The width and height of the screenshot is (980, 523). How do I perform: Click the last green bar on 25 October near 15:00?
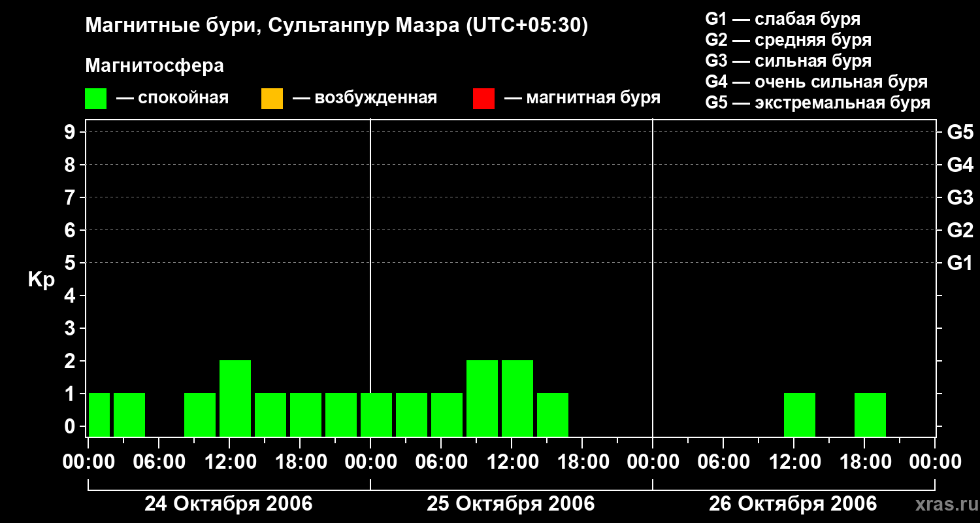tap(553, 414)
